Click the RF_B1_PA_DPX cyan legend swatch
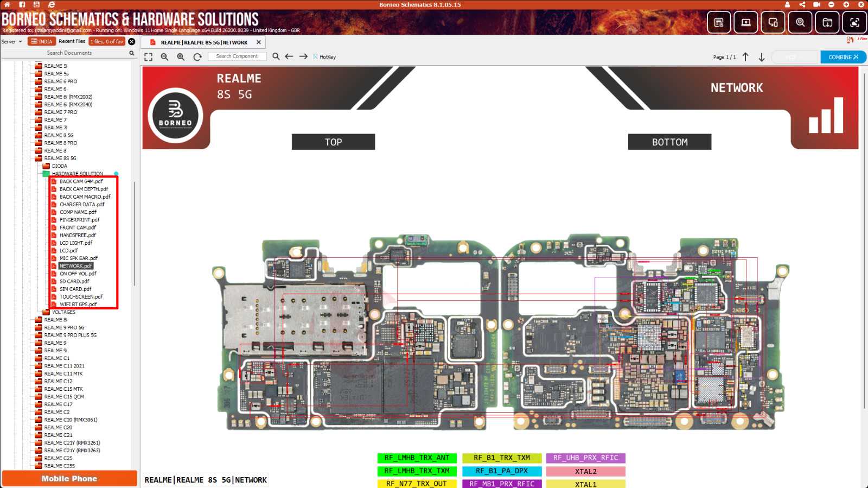The height and width of the screenshot is (488, 868). pyautogui.click(x=502, y=471)
